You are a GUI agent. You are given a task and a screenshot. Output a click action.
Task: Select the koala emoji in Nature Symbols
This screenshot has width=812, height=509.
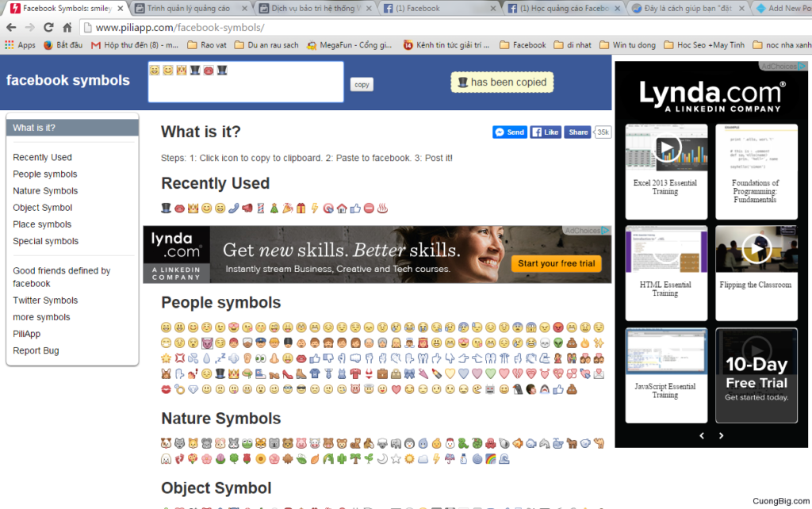[x=274, y=443]
